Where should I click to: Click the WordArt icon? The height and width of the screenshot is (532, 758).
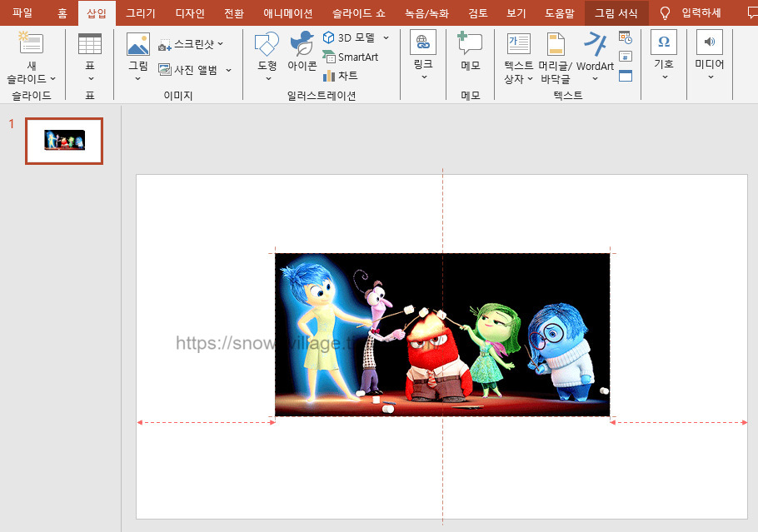point(595,44)
